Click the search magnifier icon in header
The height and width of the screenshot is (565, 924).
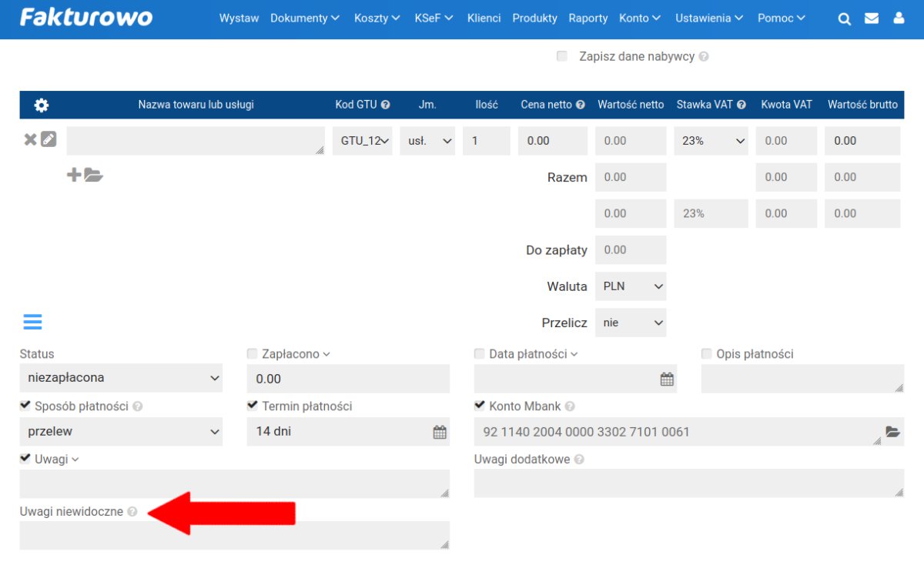844,18
